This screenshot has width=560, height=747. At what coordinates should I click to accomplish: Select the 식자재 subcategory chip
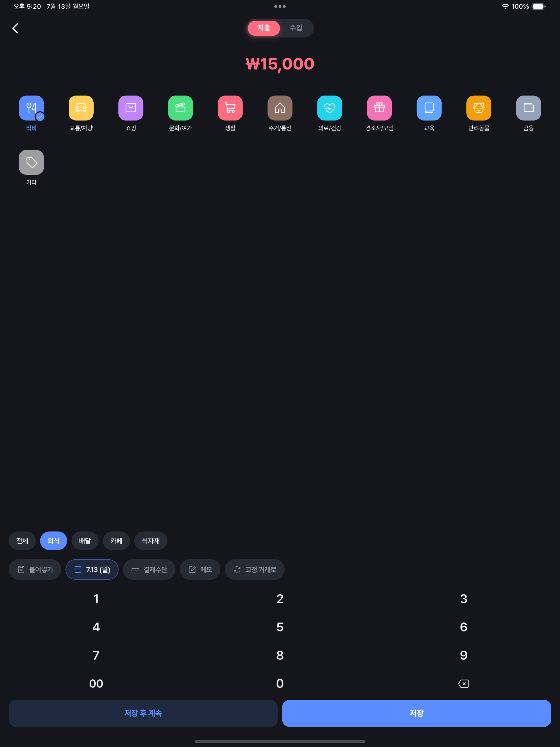[x=151, y=541]
